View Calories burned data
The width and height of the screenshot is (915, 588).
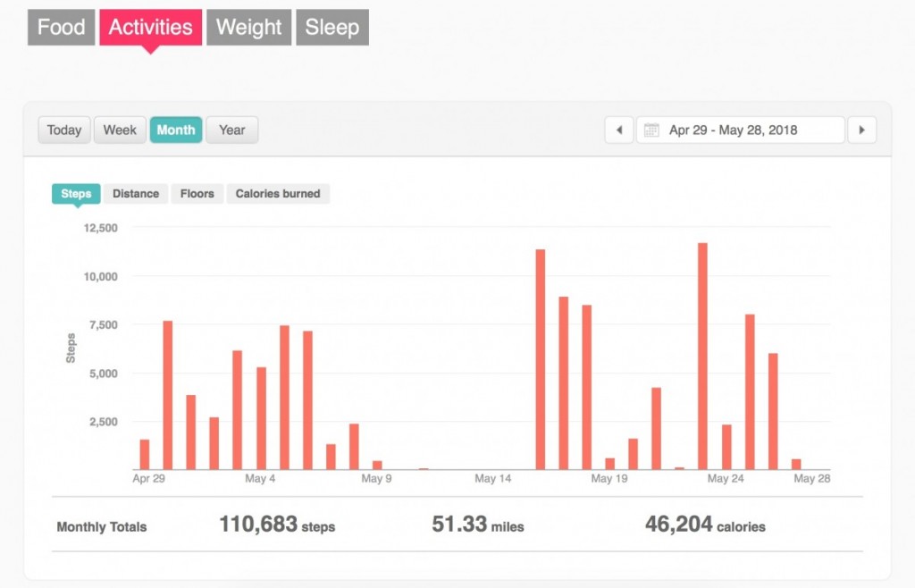click(x=278, y=194)
